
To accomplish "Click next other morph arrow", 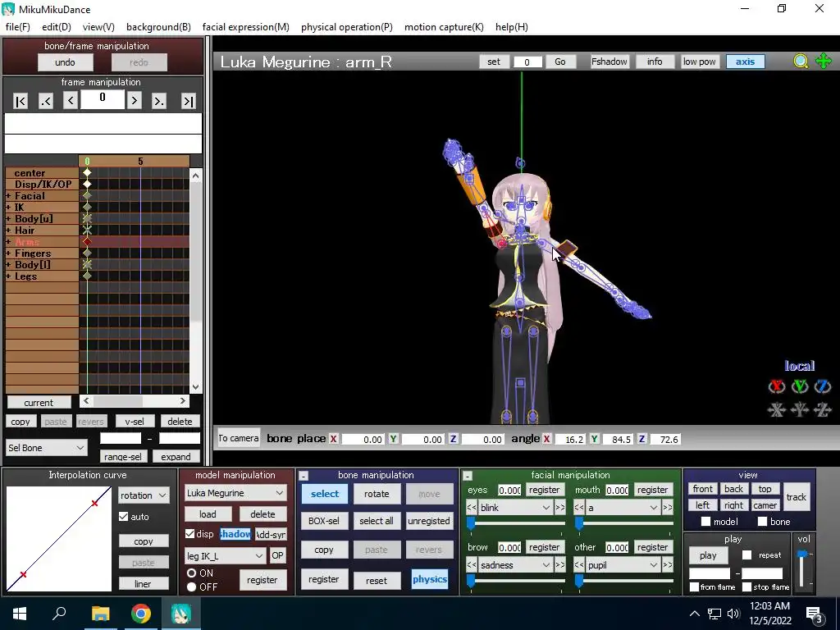I will [668, 564].
